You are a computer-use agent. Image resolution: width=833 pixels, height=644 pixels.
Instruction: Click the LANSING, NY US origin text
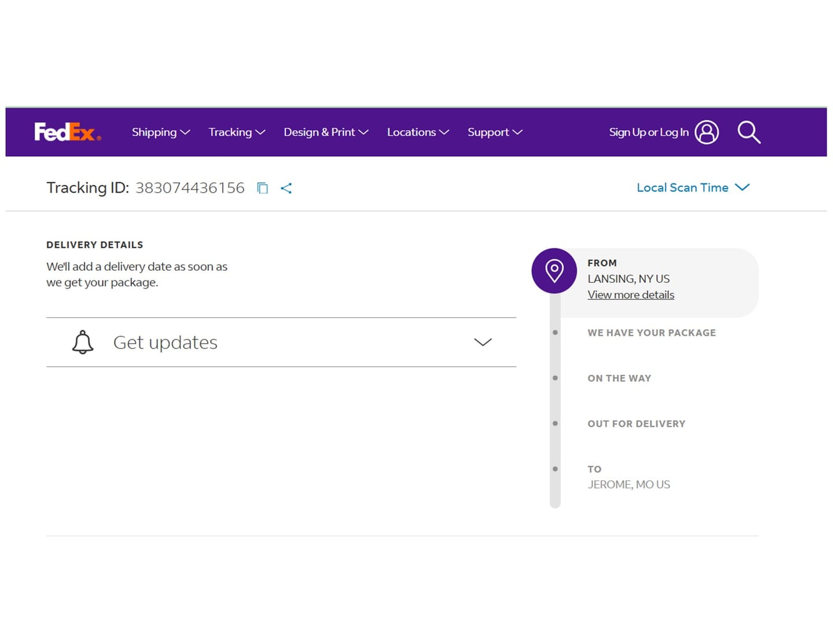(628, 279)
